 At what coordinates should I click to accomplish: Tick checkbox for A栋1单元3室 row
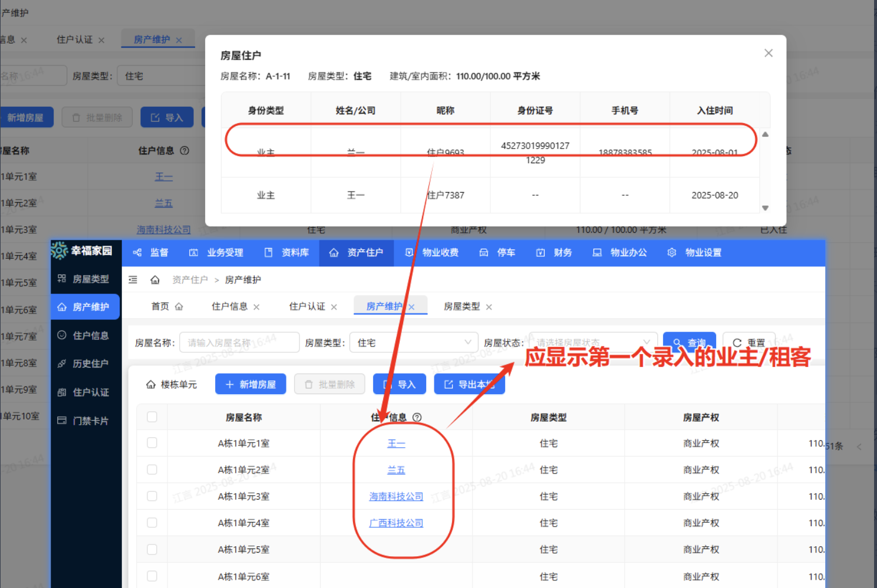152,496
